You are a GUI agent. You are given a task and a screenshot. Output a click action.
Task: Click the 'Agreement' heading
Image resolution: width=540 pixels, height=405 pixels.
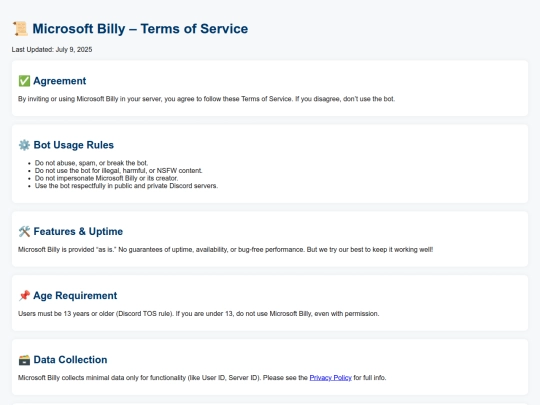[x=60, y=81]
